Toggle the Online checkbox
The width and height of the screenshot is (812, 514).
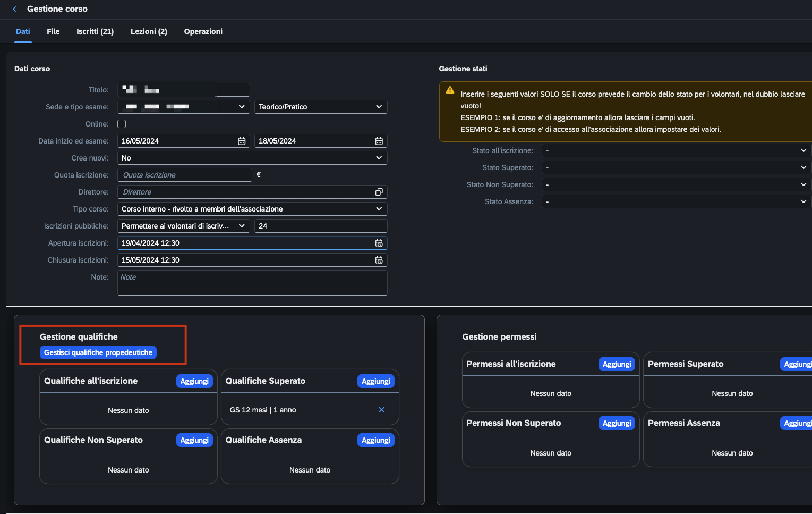click(122, 124)
